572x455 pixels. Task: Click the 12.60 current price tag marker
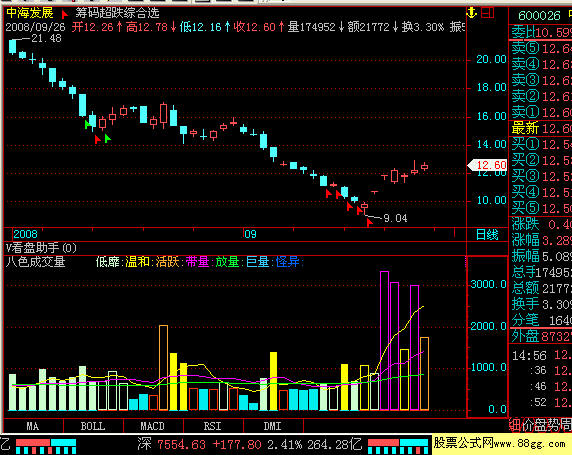pos(487,165)
